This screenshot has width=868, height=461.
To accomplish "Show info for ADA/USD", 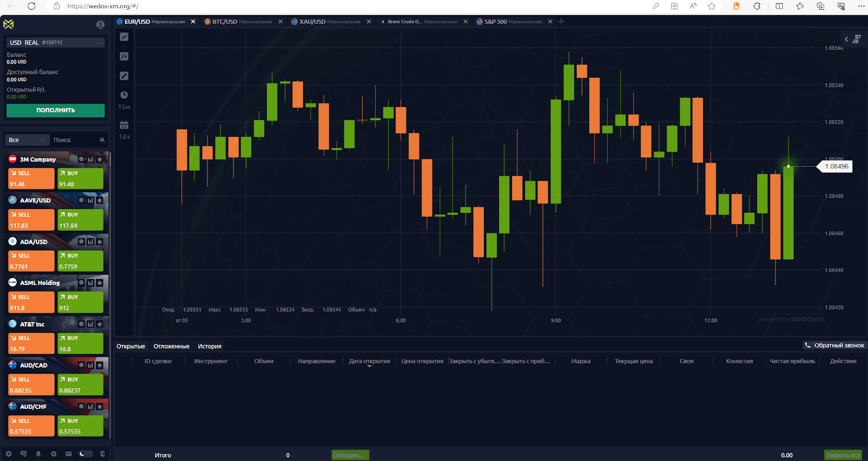I will tap(81, 242).
